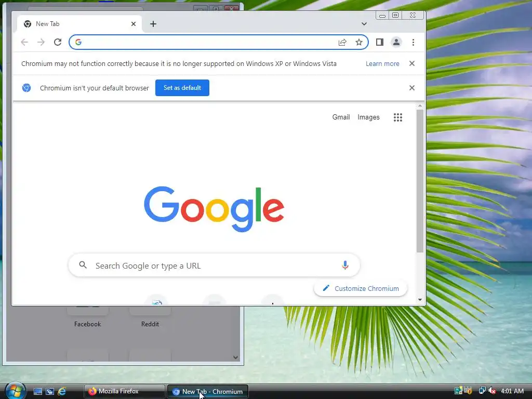Click Set as default button

(182, 88)
